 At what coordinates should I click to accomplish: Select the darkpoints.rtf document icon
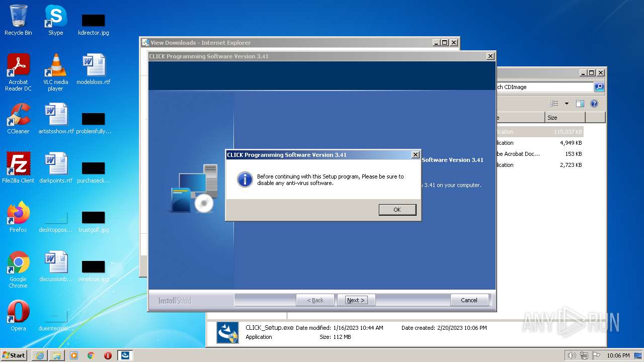pos(56,168)
